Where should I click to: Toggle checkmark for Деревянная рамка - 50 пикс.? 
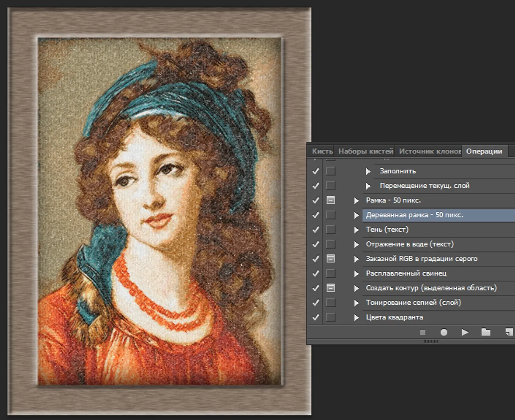pos(316,215)
